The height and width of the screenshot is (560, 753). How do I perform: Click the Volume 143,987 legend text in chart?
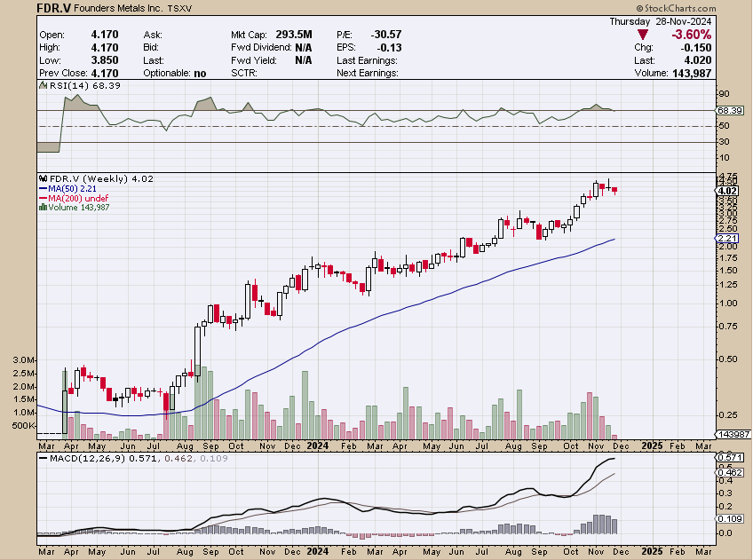[x=79, y=208]
